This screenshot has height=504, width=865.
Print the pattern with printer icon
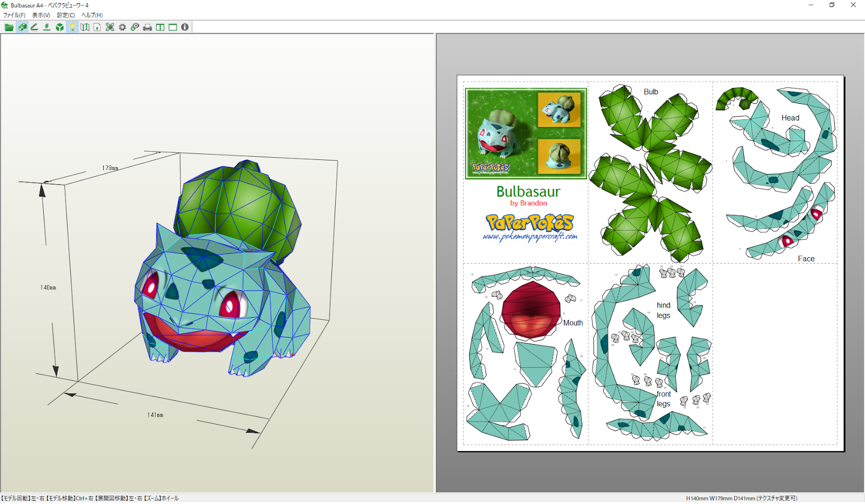tap(148, 27)
